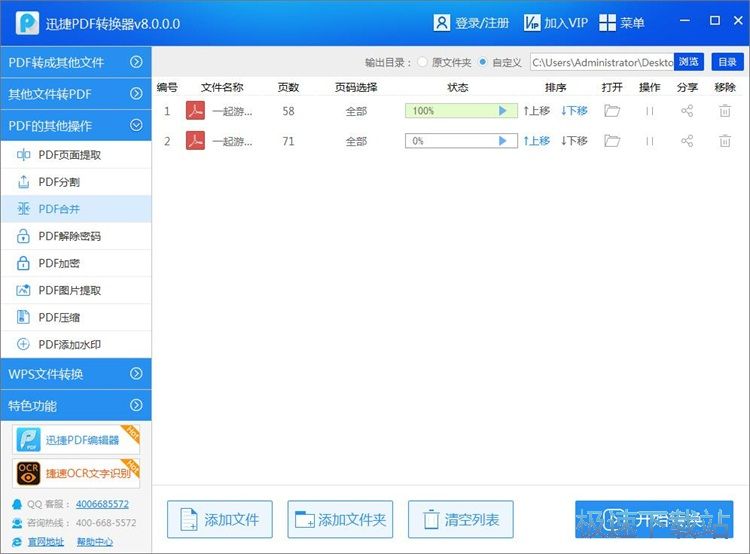Move row 2 up with 上移
This screenshot has width=750, height=554.
click(x=537, y=141)
